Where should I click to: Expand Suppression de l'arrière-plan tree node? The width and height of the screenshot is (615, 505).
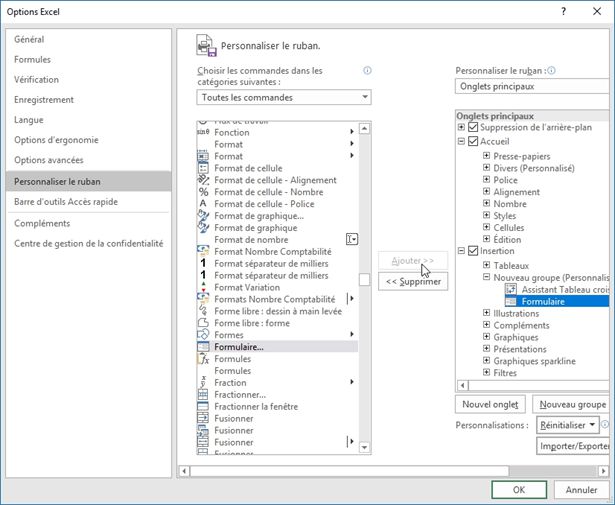[461, 127]
